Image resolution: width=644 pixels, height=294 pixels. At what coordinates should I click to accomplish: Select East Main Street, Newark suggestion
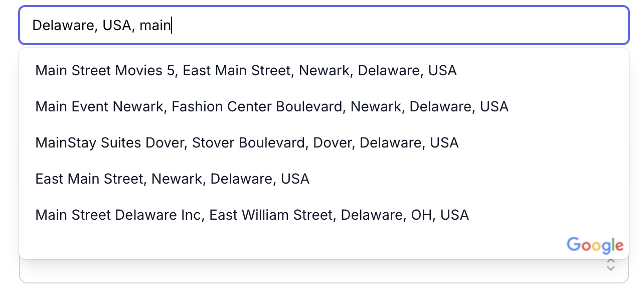pos(172,179)
